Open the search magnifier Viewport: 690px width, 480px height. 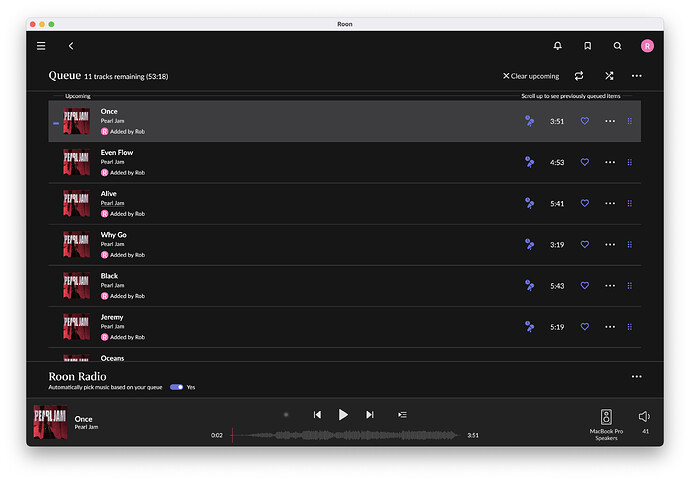click(x=617, y=46)
